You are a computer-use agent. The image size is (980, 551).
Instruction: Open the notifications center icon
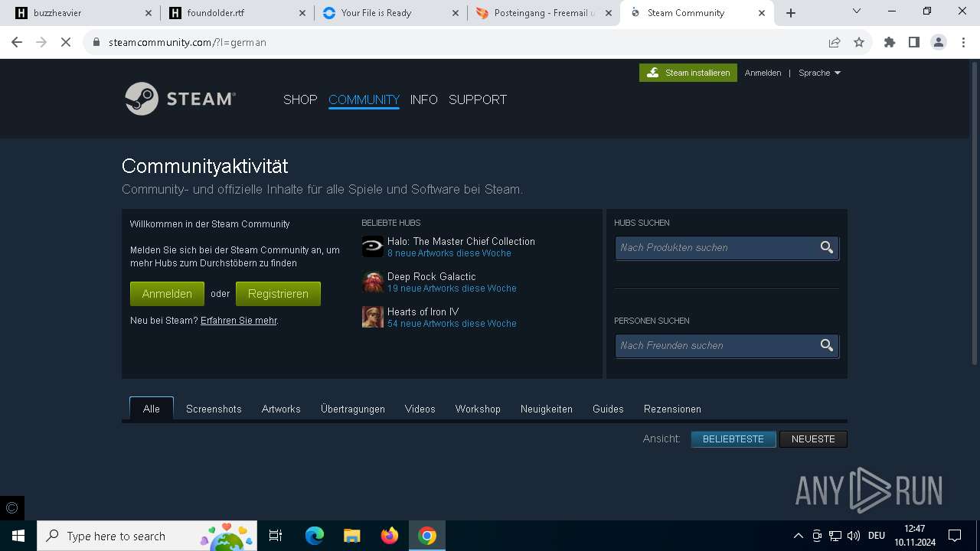click(955, 536)
